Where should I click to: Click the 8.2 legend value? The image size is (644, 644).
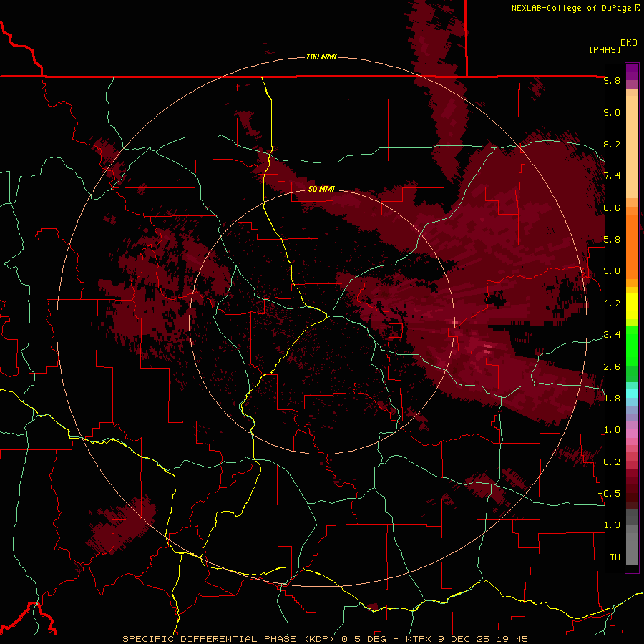tap(612, 145)
